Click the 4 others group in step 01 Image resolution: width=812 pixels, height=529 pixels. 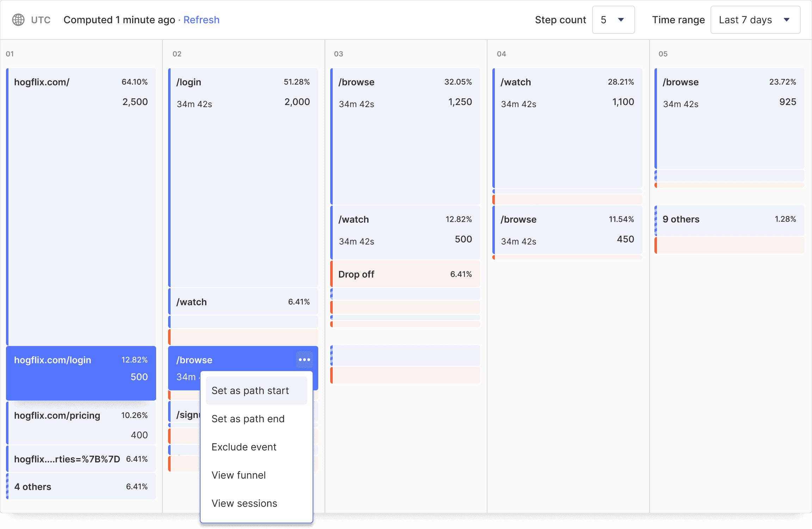point(81,486)
